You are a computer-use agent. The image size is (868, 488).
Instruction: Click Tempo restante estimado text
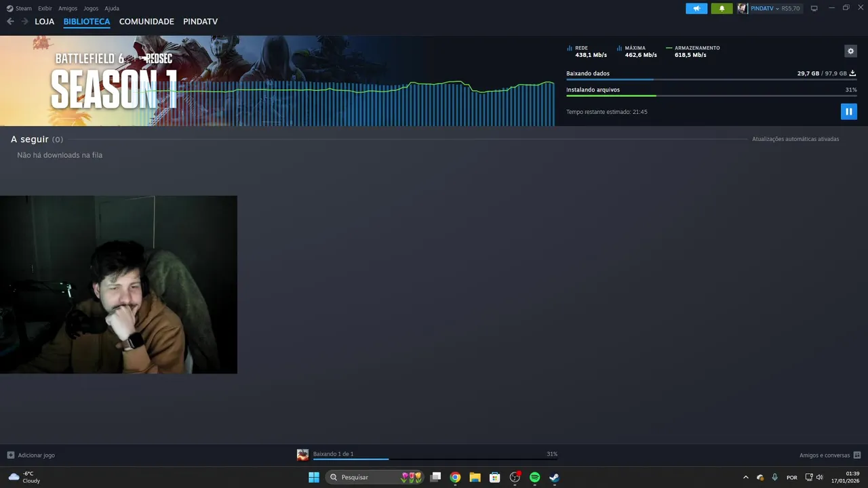point(607,112)
